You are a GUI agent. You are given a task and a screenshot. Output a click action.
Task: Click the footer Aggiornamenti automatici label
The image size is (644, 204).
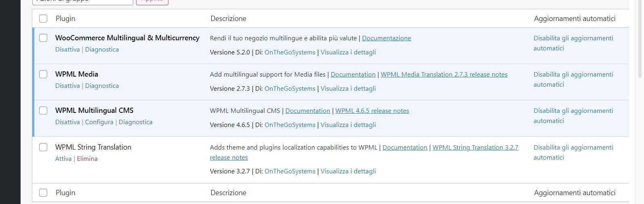click(x=575, y=193)
